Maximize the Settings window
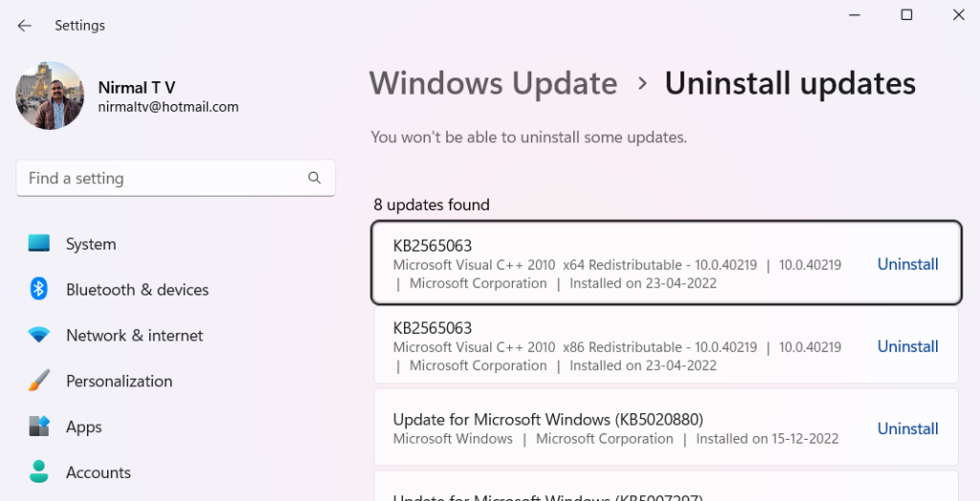 point(906,14)
